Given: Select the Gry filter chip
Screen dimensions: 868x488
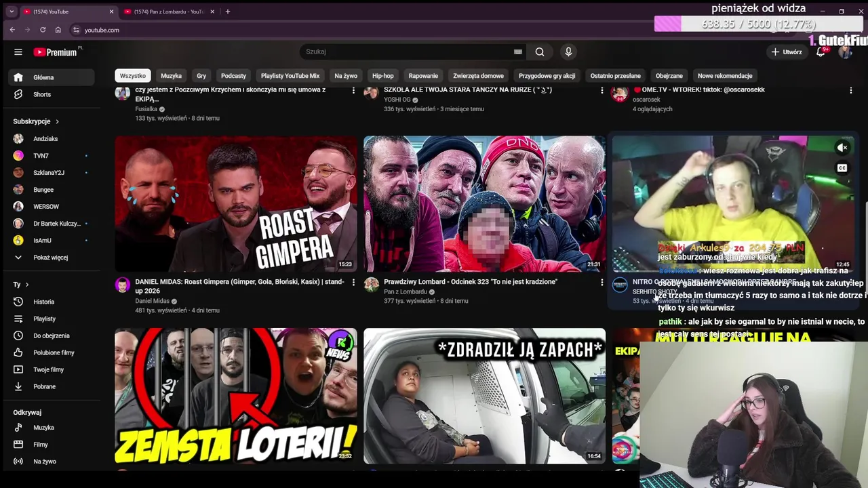Looking at the screenshot, I should tap(201, 76).
